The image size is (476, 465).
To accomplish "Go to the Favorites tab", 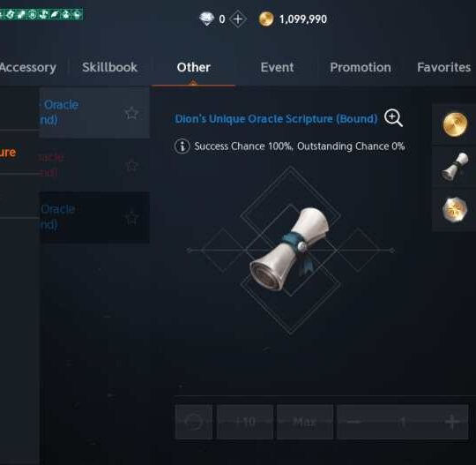I will (x=443, y=67).
